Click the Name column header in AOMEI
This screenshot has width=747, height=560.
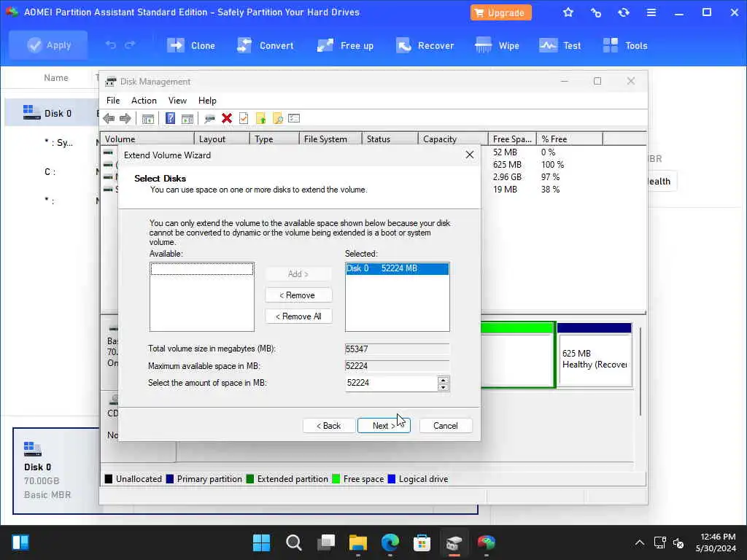click(x=56, y=77)
